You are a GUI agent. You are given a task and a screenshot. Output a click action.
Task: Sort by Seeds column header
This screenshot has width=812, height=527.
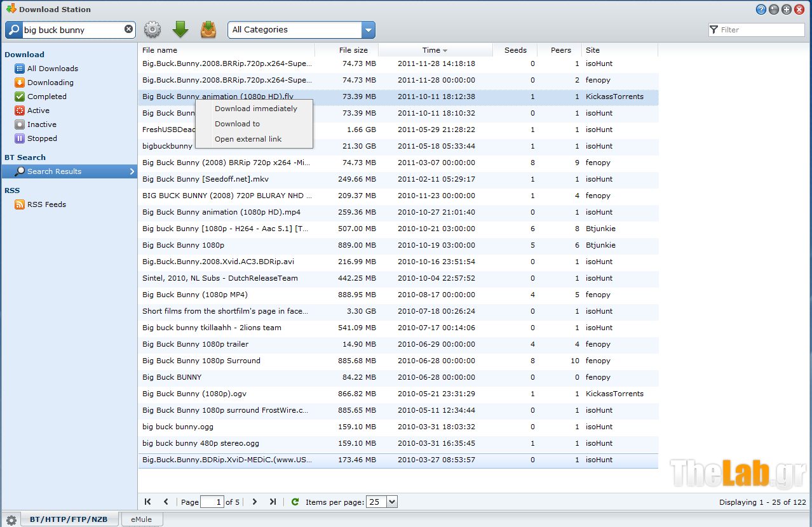point(515,50)
